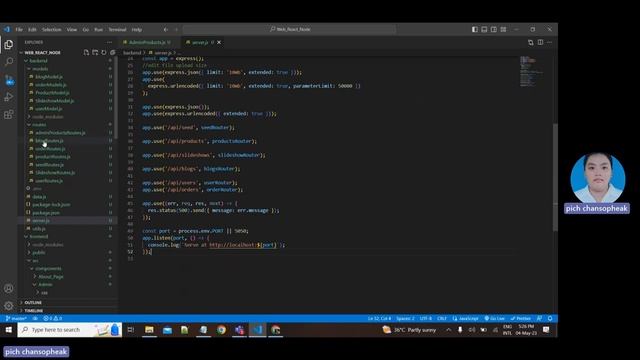640x360 pixels.
Task: Click errors and warnings count in status bar
Action: (x=53, y=318)
